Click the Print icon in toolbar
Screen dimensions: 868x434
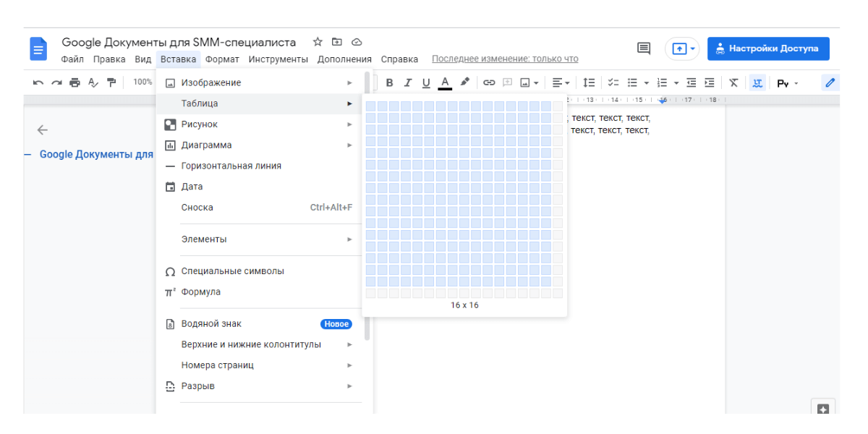(x=75, y=82)
